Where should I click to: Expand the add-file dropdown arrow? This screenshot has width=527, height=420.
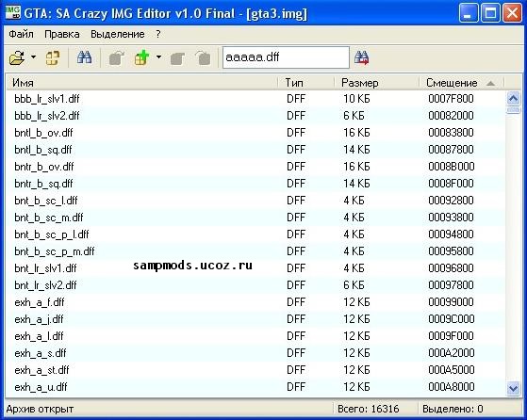click(158, 57)
